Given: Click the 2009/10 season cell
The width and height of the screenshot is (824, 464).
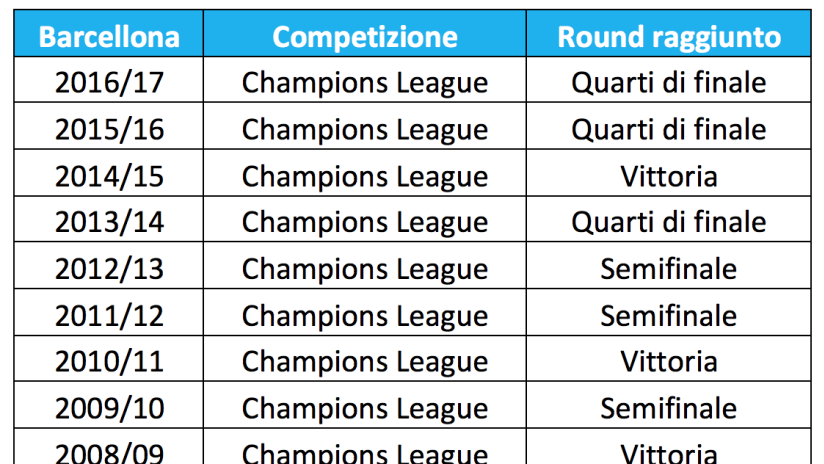Looking at the screenshot, I should coord(109,405).
